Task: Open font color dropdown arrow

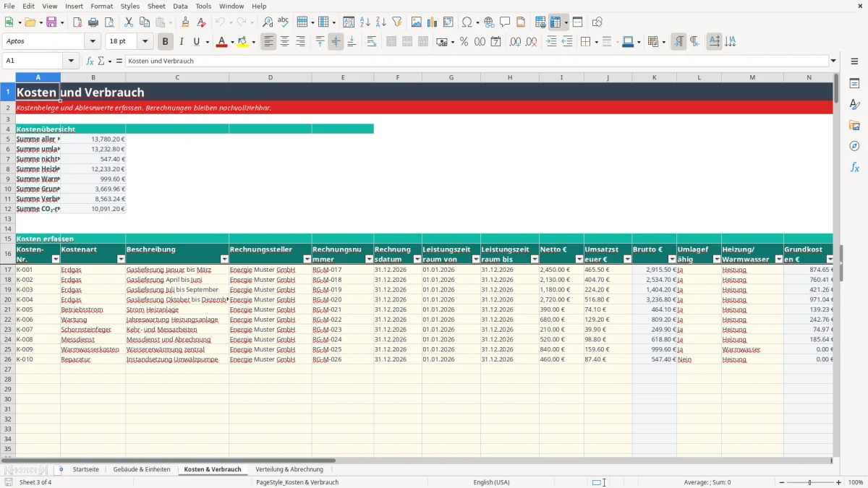Action: (231, 42)
